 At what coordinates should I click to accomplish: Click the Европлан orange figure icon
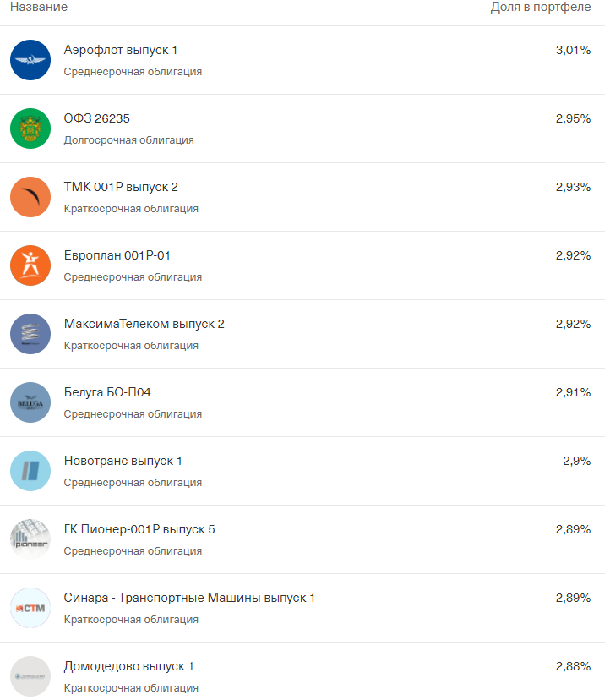30,265
